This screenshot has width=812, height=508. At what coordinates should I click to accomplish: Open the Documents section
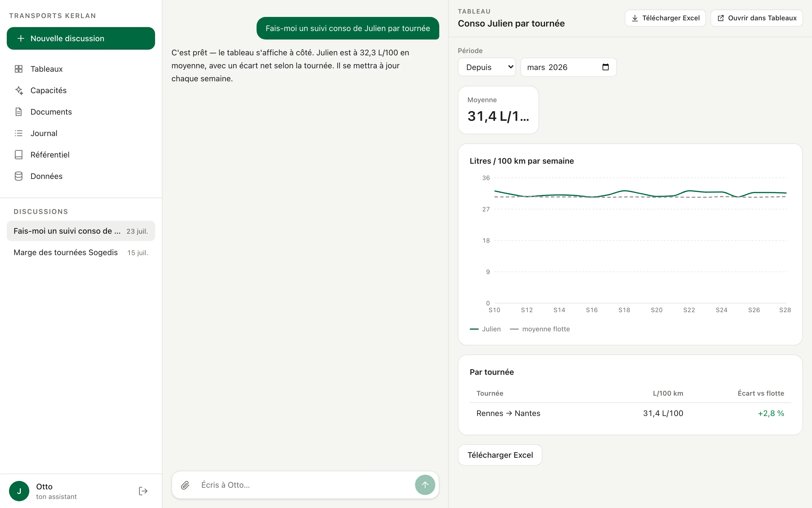[x=81, y=112]
